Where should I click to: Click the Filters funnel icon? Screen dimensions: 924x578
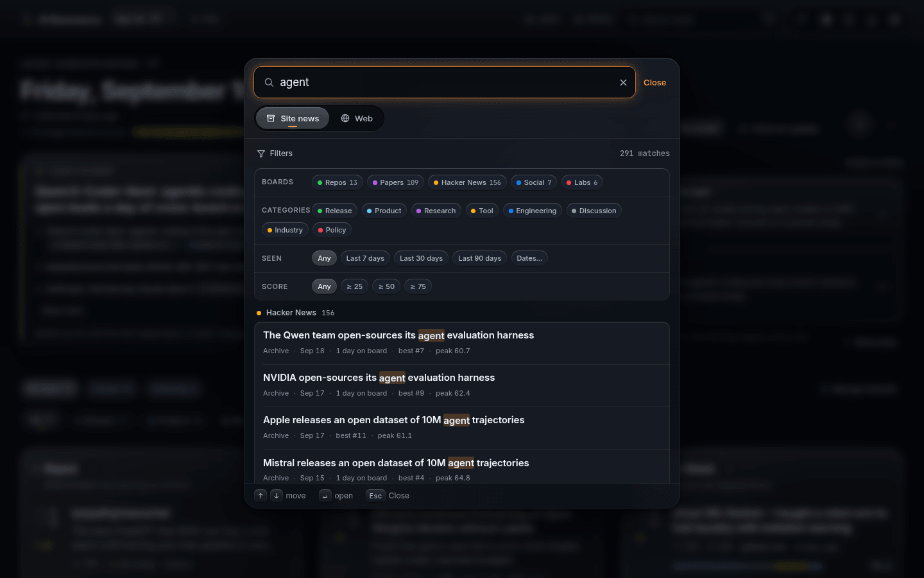261,153
